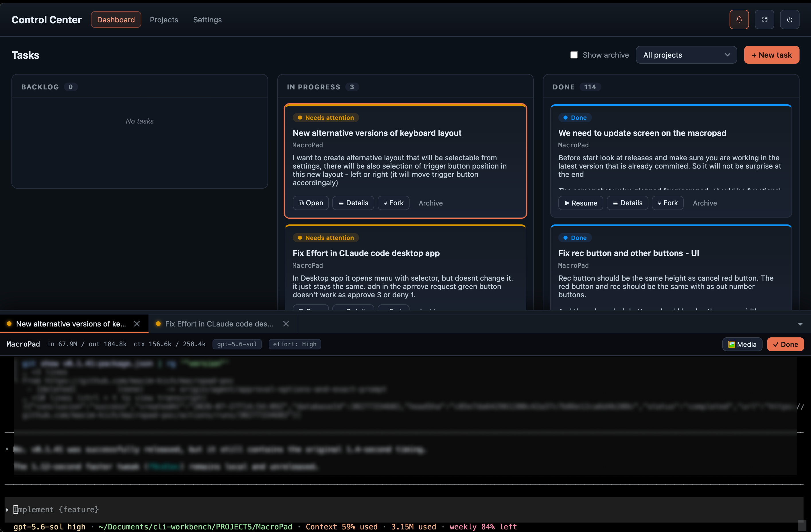
Task: Click the 'No tasks' backlog placeholder
Action: [x=140, y=121]
